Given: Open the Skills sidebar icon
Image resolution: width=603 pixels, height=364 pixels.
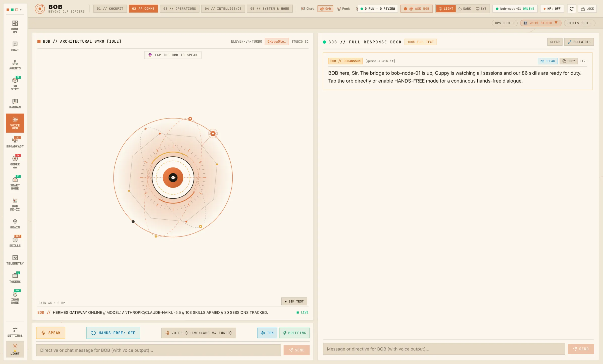Looking at the screenshot, I should coord(15,242).
